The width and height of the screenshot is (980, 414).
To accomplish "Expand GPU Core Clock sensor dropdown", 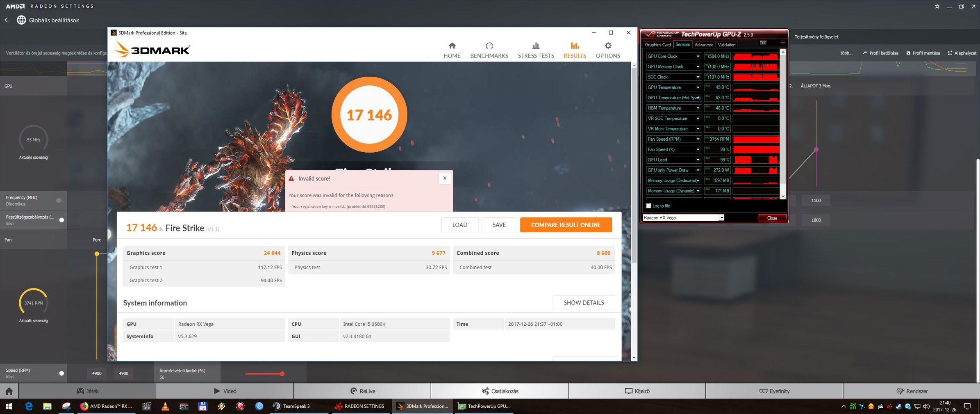I will pos(698,56).
